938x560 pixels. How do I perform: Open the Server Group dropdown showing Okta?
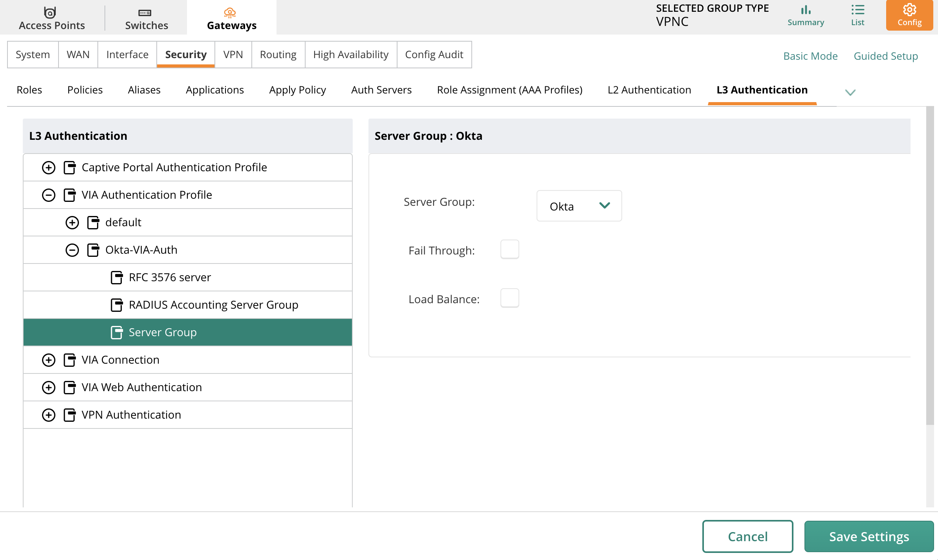point(579,205)
